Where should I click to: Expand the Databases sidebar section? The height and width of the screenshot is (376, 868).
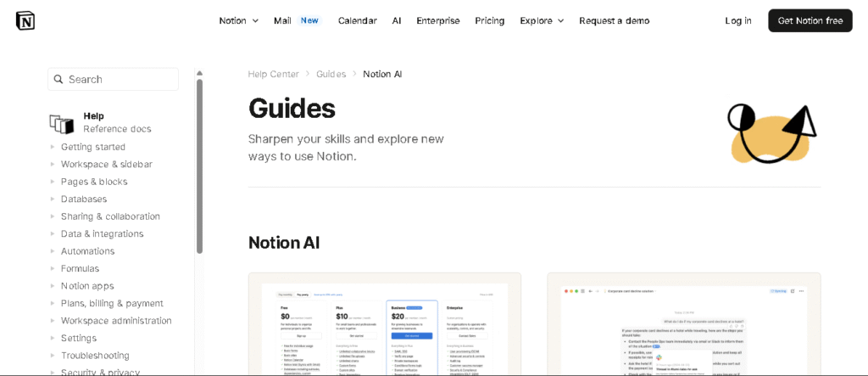coord(83,199)
